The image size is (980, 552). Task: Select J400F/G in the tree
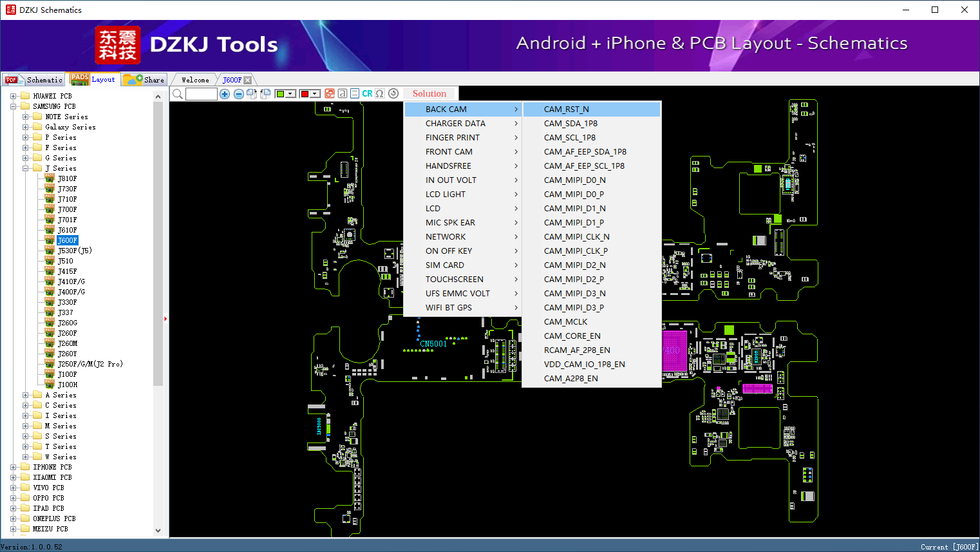point(71,292)
